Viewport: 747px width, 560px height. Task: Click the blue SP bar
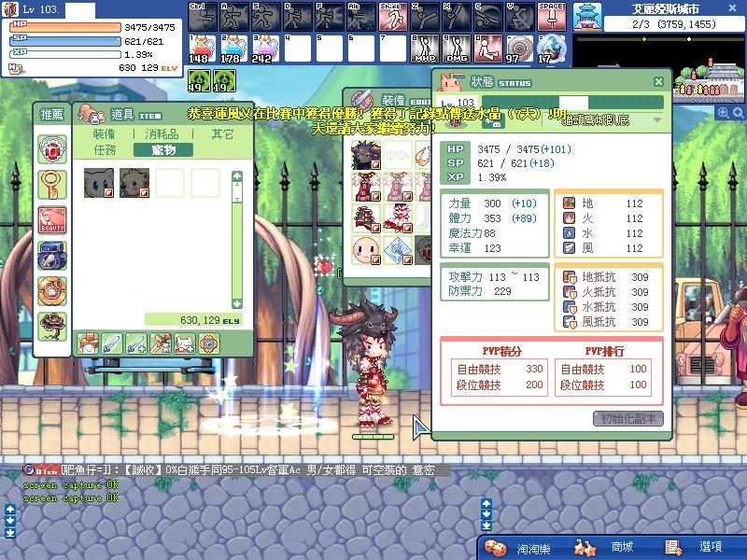click(x=65, y=41)
